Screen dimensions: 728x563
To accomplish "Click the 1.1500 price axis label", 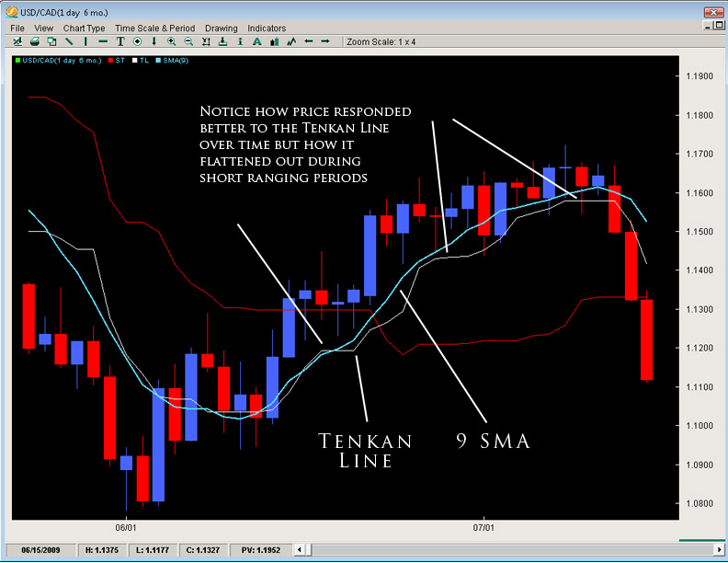I will coord(700,231).
